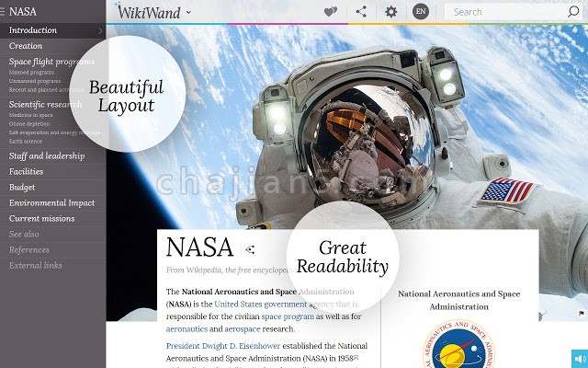Open settings gear icon
588x368 pixels.
(x=390, y=12)
